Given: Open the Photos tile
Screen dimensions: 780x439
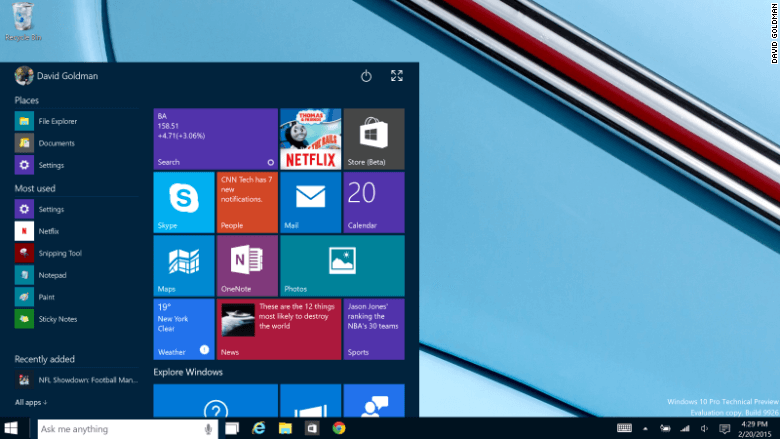Looking at the screenshot, I should (342, 266).
